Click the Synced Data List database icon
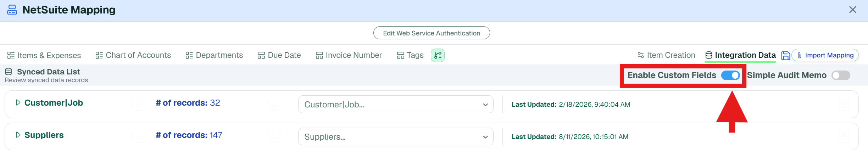868x151 pixels. [x=9, y=72]
